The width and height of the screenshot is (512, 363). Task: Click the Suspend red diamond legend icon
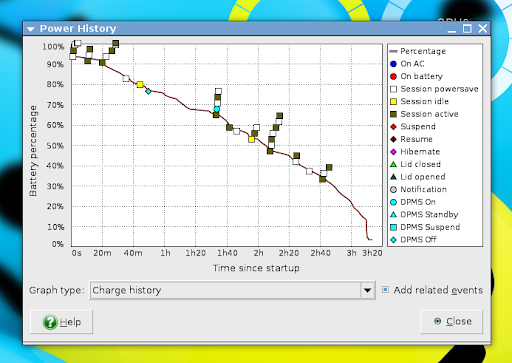pos(393,127)
